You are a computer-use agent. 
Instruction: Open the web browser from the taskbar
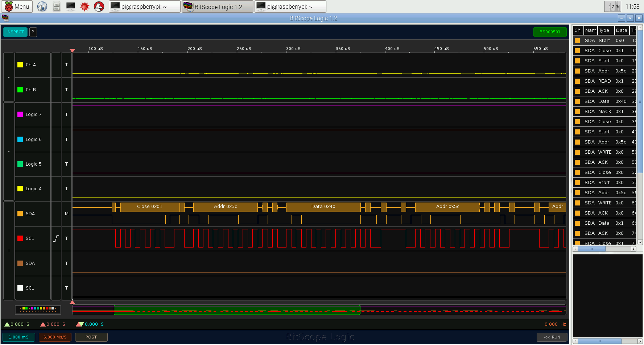(42, 6)
